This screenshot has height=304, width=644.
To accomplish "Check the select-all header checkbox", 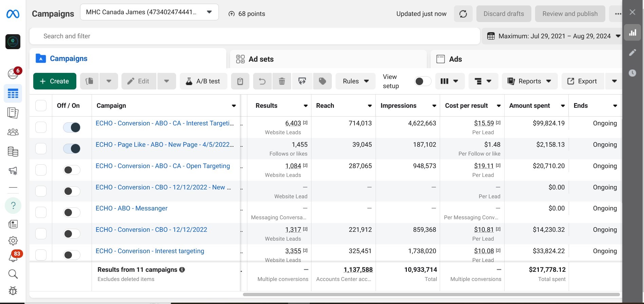I will pyautogui.click(x=41, y=106).
